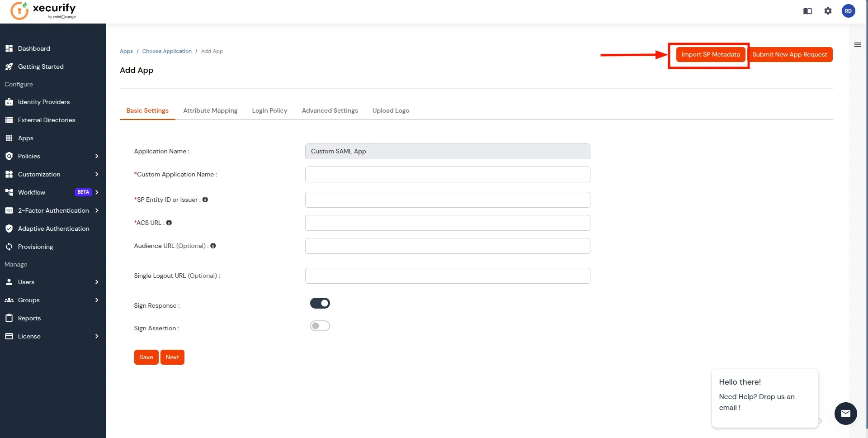Open the Provisioning settings
This screenshot has height=438, width=868.
pyautogui.click(x=35, y=247)
